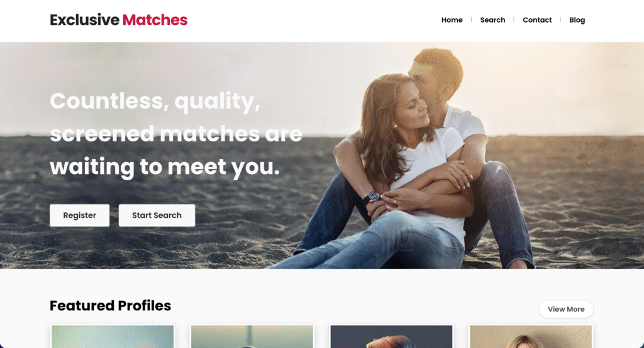Visit the Blog nav link
Image resolution: width=644 pixels, height=348 pixels.
577,19
